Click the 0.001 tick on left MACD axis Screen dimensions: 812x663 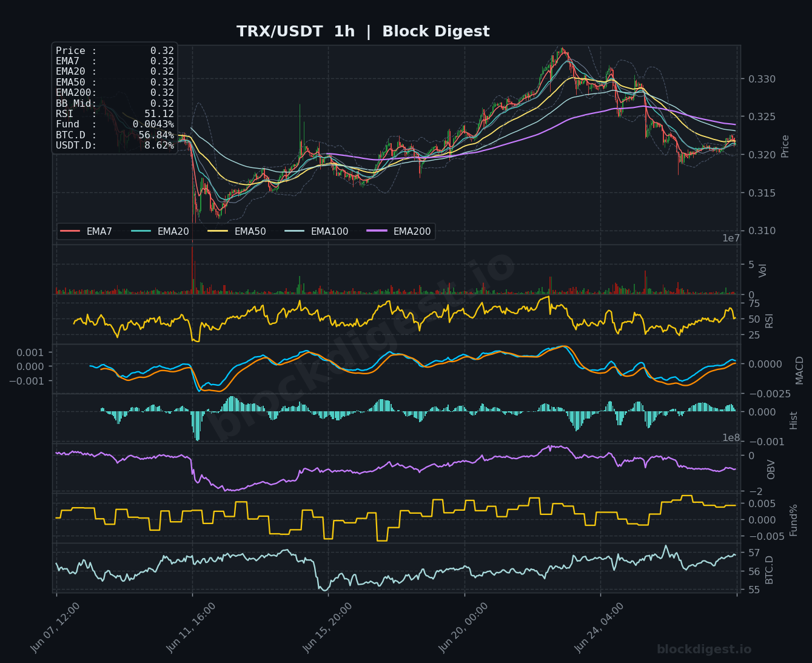(30, 352)
